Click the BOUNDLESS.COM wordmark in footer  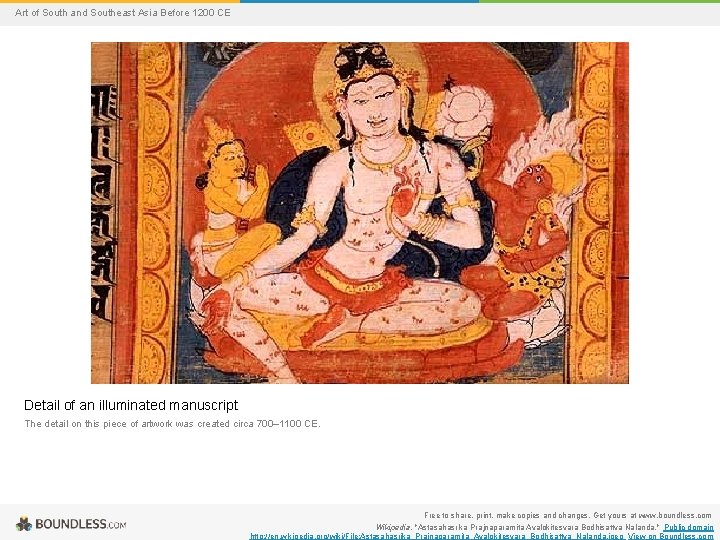click(x=80, y=524)
